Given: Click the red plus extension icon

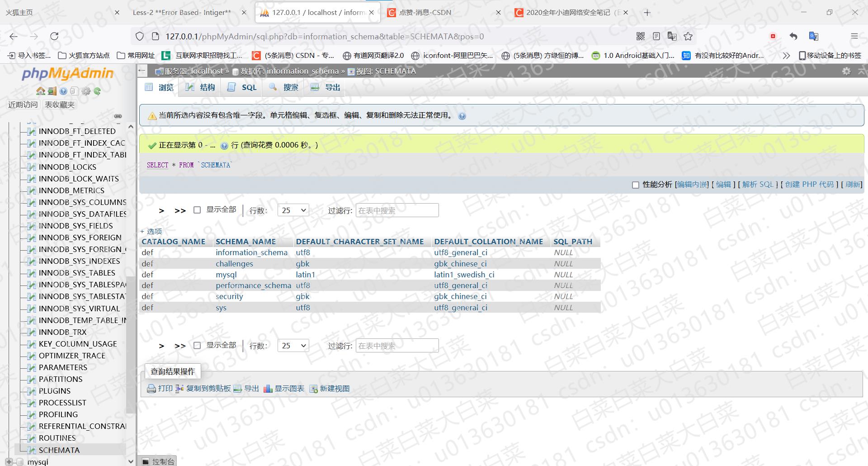Looking at the screenshot, I should point(773,36).
